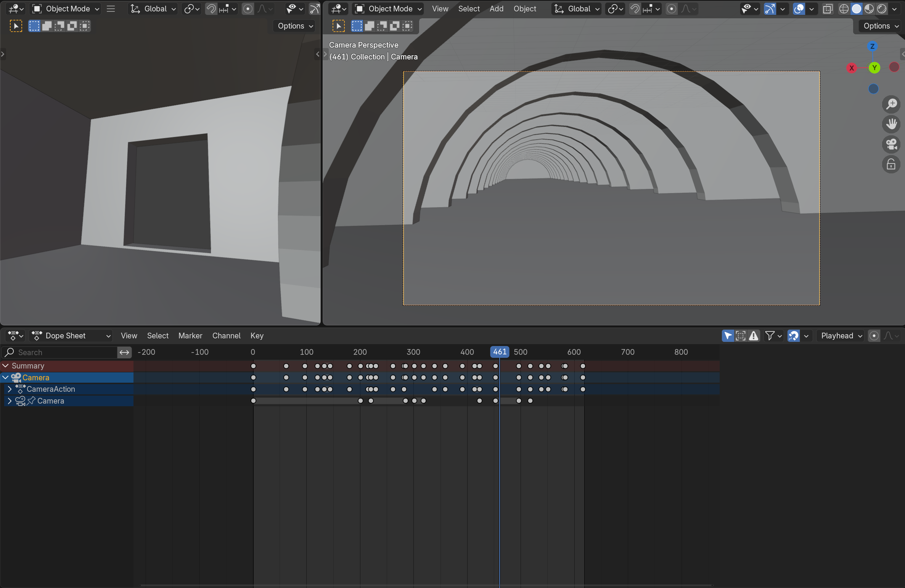Image resolution: width=905 pixels, height=588 pixels.
Task: Expand the CameraAction channel
Action: pyautogui.click(x=10, y=389)
